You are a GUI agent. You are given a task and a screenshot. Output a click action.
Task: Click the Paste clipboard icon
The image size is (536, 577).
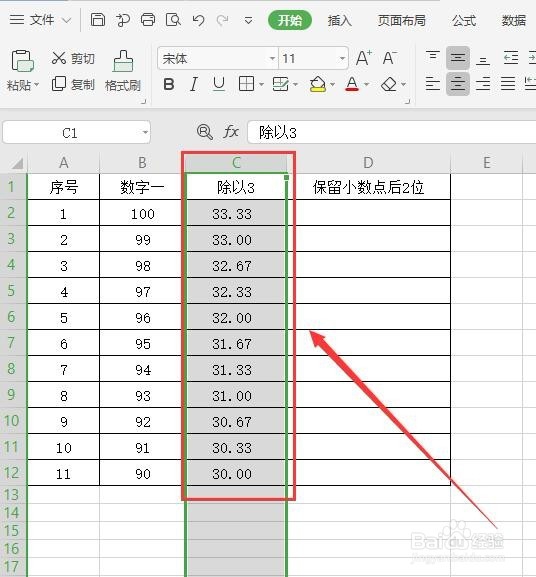tap(23, 61)
